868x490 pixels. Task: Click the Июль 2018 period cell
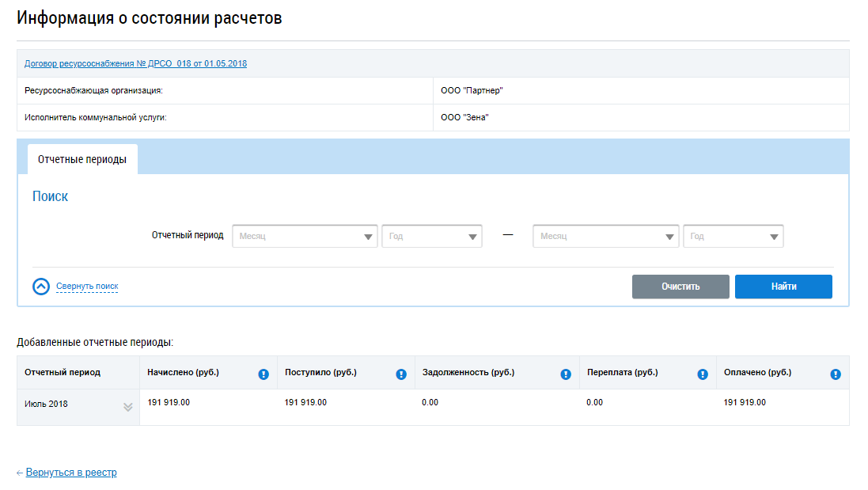tap(47, 405)
